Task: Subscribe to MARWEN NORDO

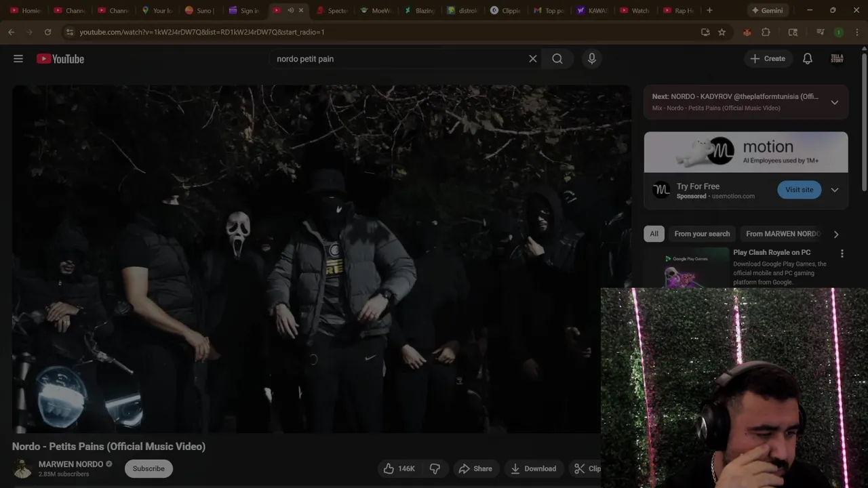Action: click(149, 468)
